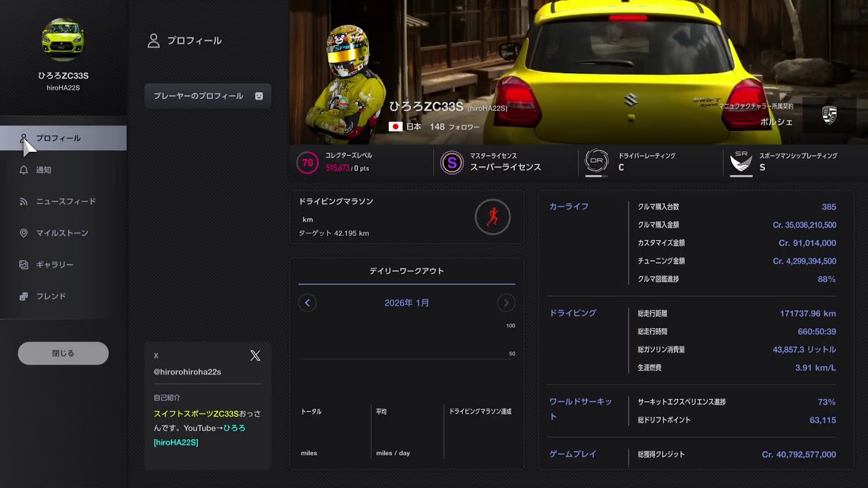
Task: Click the 通知 bell icon
Action: tap(24, 170)
